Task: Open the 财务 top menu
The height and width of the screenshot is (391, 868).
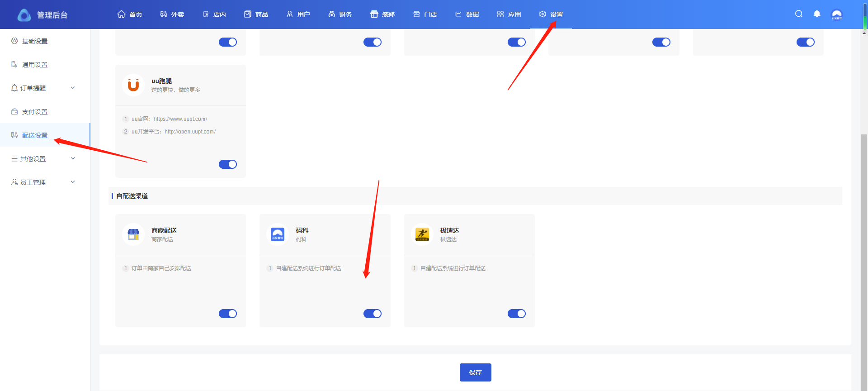Action: (340, 14)
